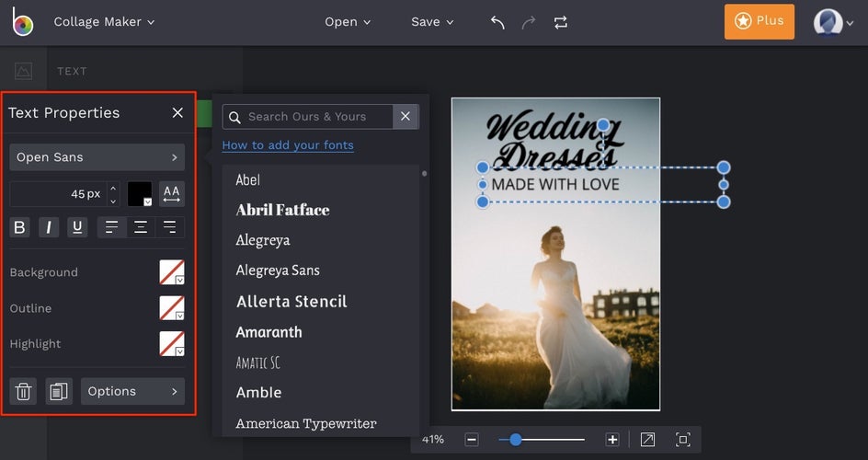Click the swap/repeat arrows icon
The image size is (868, 460).
point(561,22)
